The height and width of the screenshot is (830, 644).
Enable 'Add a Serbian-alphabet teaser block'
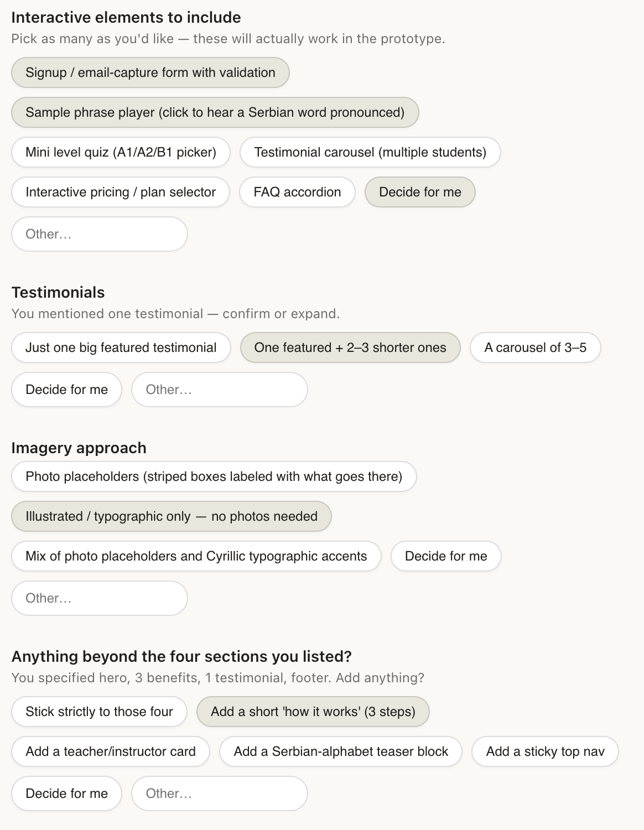point(340,751)
